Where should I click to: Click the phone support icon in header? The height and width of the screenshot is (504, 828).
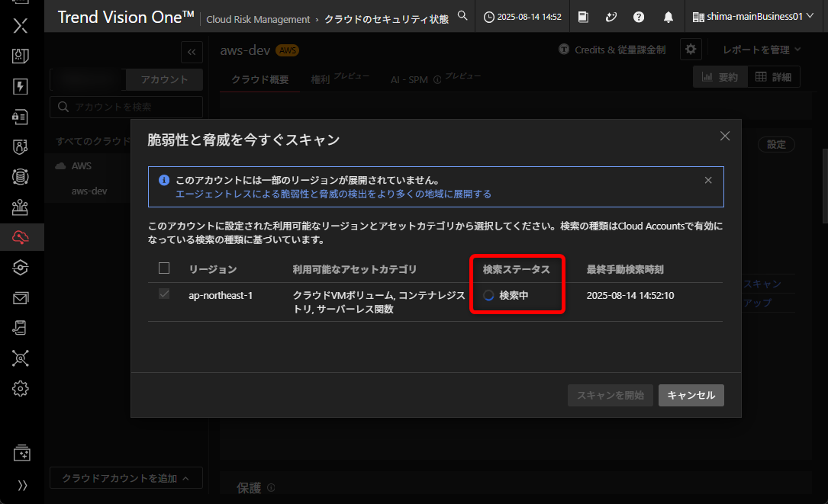[611, 17]
